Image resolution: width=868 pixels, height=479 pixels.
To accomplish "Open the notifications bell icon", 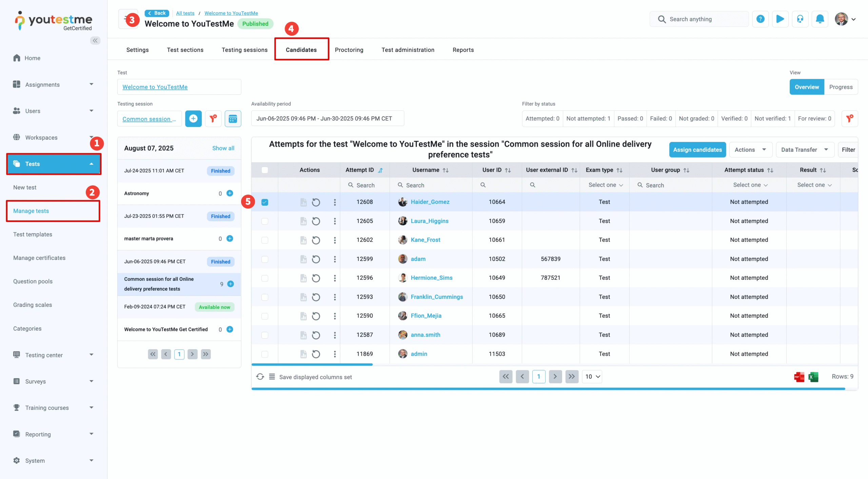I will click(x=820, y=19).
